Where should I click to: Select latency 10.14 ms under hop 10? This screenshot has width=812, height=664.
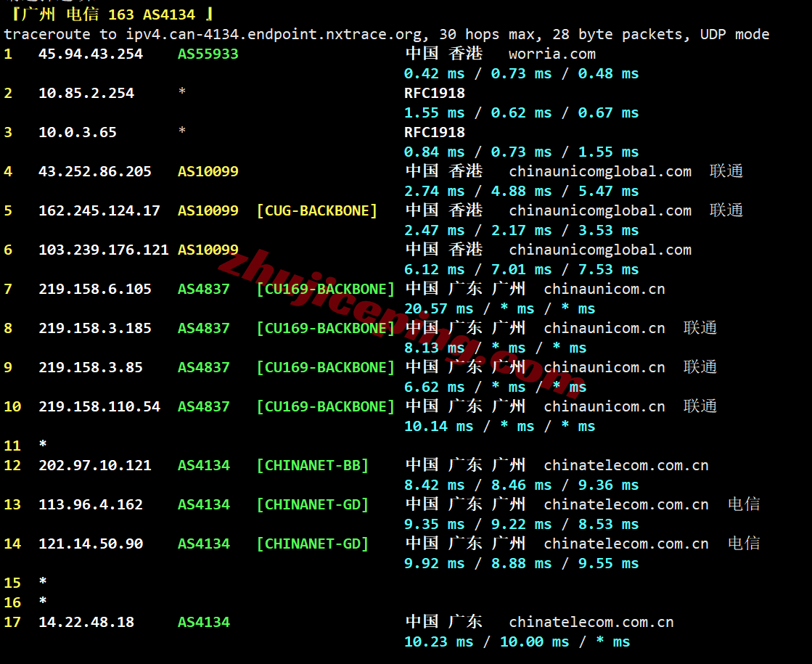(x=438, y=427)
